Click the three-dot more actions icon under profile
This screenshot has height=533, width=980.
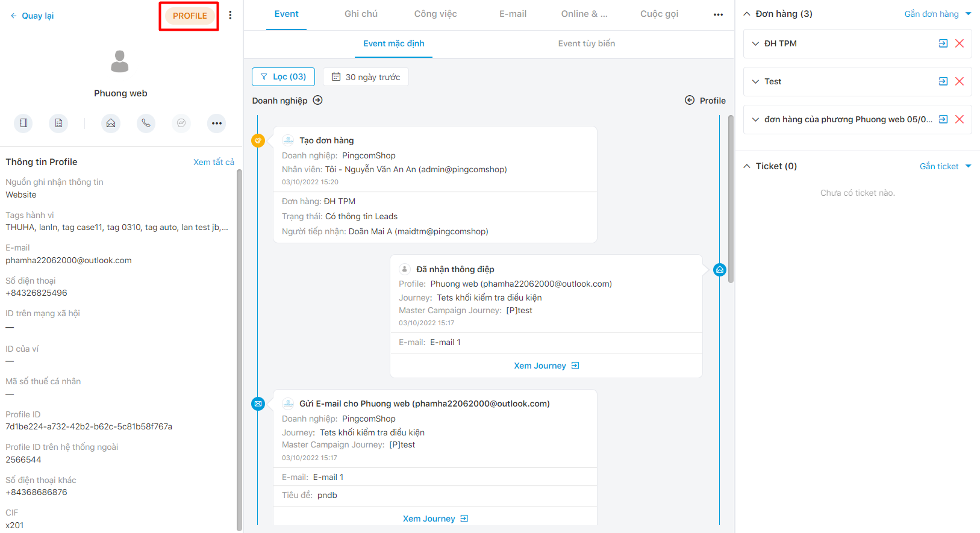(x=216, y=123)
